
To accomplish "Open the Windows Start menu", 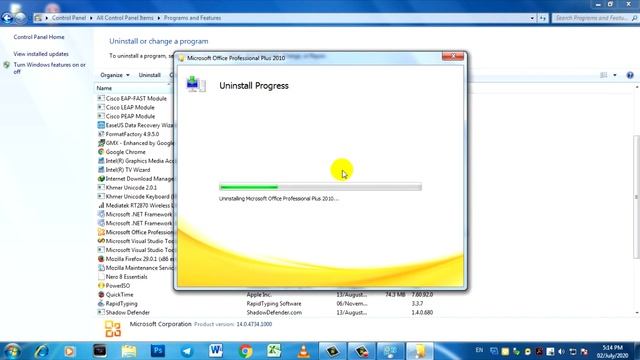I will pos(12,351).
